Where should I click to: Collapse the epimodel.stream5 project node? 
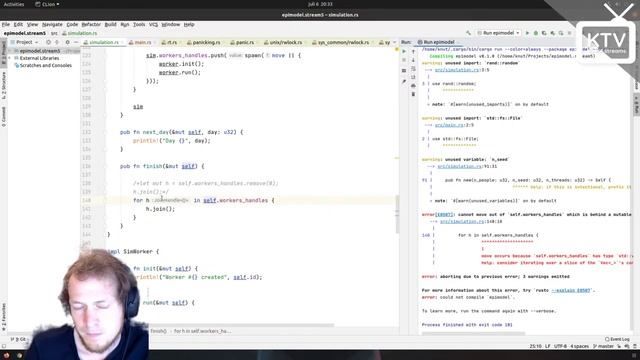[x=10, y=51]
